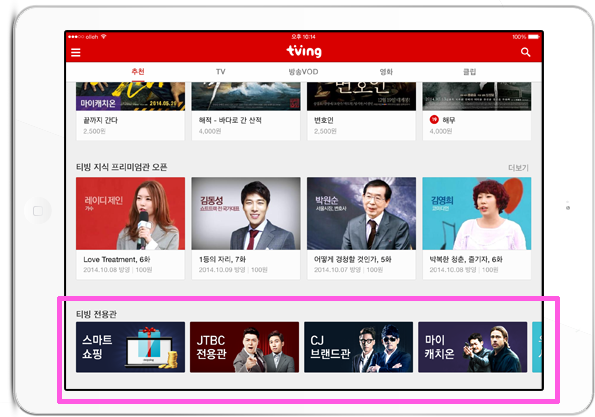Image resolution: width=595 pixels, height=417 pixels.
Task: Click 끝까지 간다 title text
Action: (x=101, y=120)
